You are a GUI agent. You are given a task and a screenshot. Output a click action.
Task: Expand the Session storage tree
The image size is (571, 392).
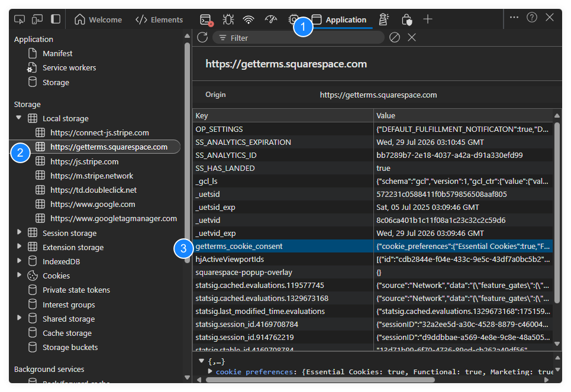pos(19,232)
